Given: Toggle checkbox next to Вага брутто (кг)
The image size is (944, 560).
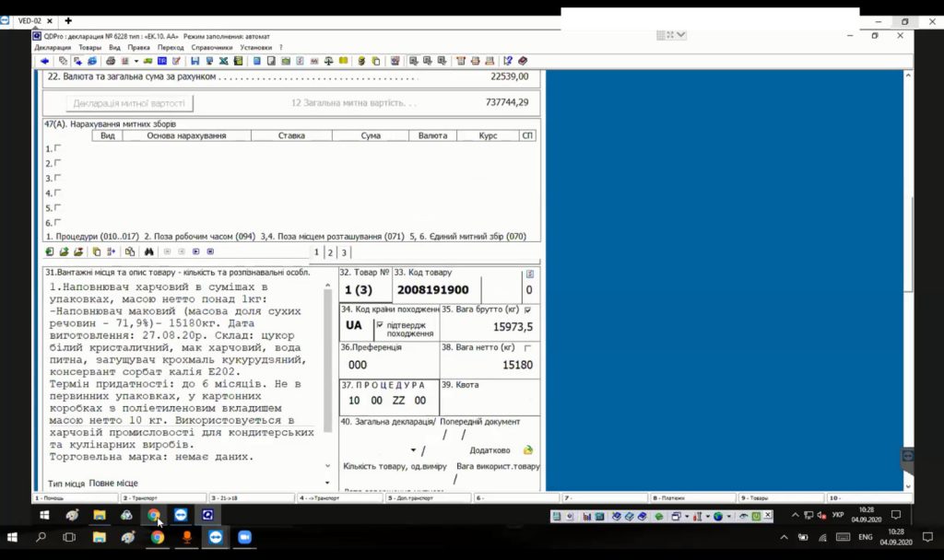Looking at the screenshot, I should (528, 309).
